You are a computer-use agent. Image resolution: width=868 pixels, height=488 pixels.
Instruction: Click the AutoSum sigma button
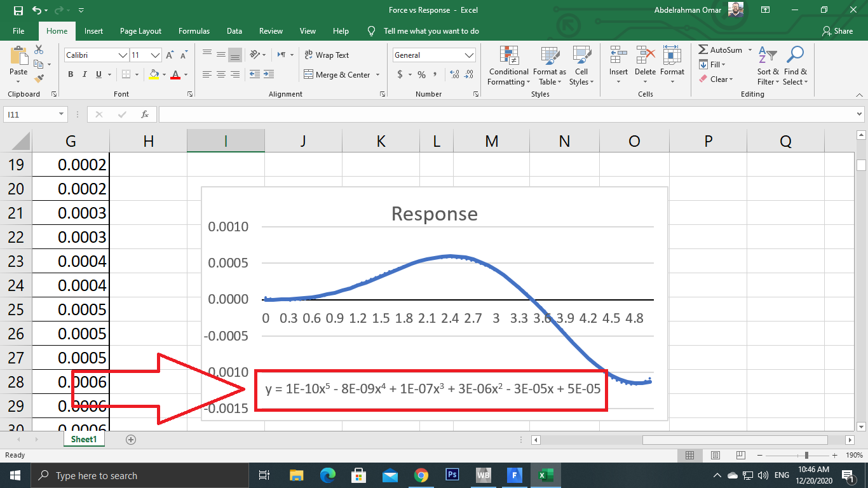pos(720,50)
